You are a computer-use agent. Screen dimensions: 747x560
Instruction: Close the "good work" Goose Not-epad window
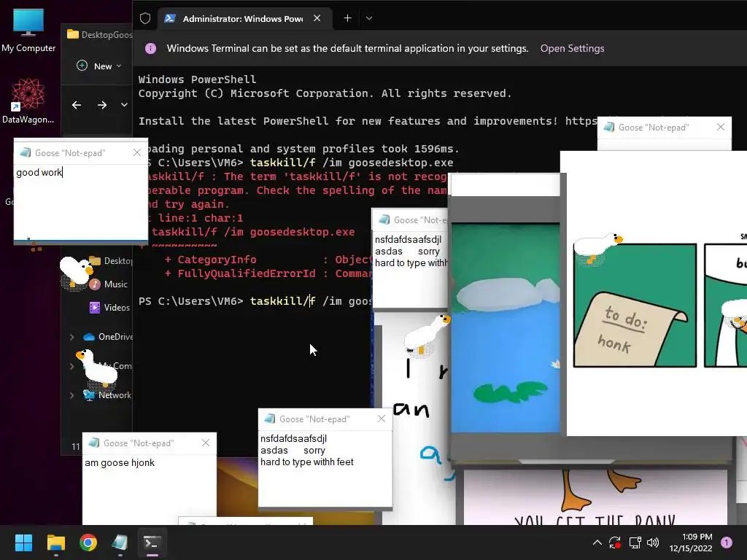coord(137,152)
